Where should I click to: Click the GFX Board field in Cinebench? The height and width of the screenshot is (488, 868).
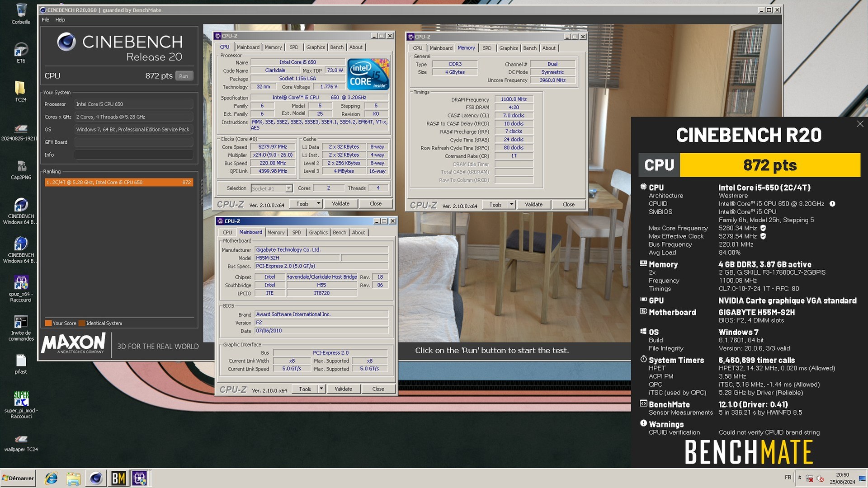coord(134,142)
